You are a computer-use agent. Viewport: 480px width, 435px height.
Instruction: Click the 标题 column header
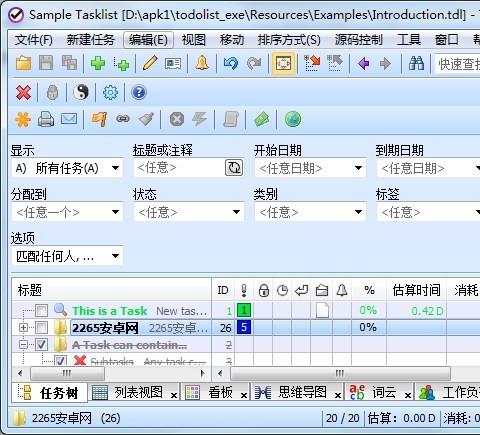[111, 290]
